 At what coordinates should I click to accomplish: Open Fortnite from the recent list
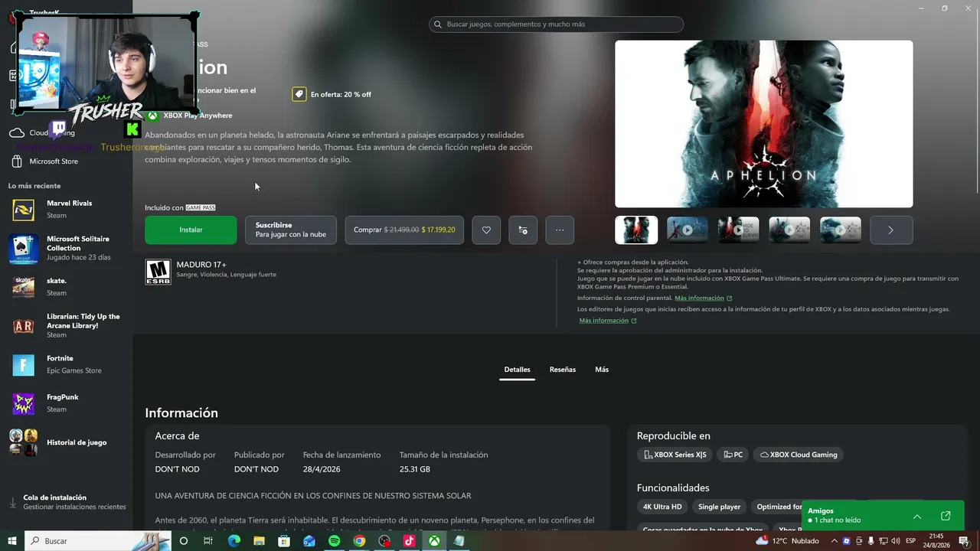[66, 364]
